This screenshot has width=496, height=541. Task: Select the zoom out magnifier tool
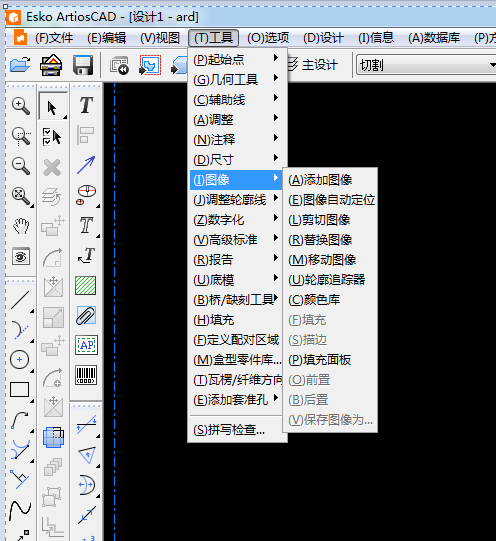click(x=21, y=166)
